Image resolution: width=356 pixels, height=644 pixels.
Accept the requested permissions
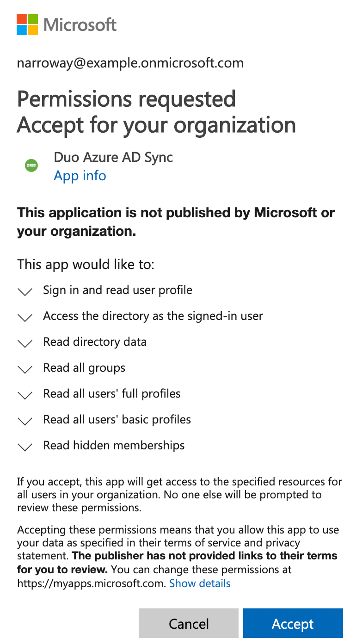coord(293,623)
